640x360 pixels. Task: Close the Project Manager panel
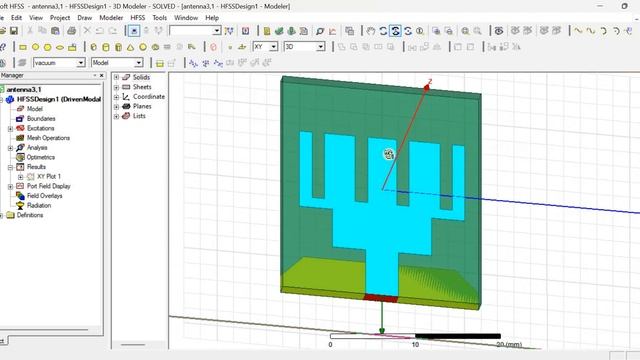(x=102, y=76)
